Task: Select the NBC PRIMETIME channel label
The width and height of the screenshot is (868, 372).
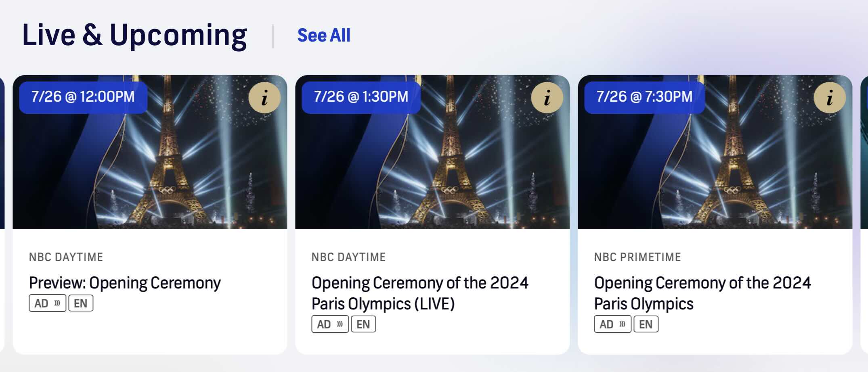Action: [x=637, y=257]
